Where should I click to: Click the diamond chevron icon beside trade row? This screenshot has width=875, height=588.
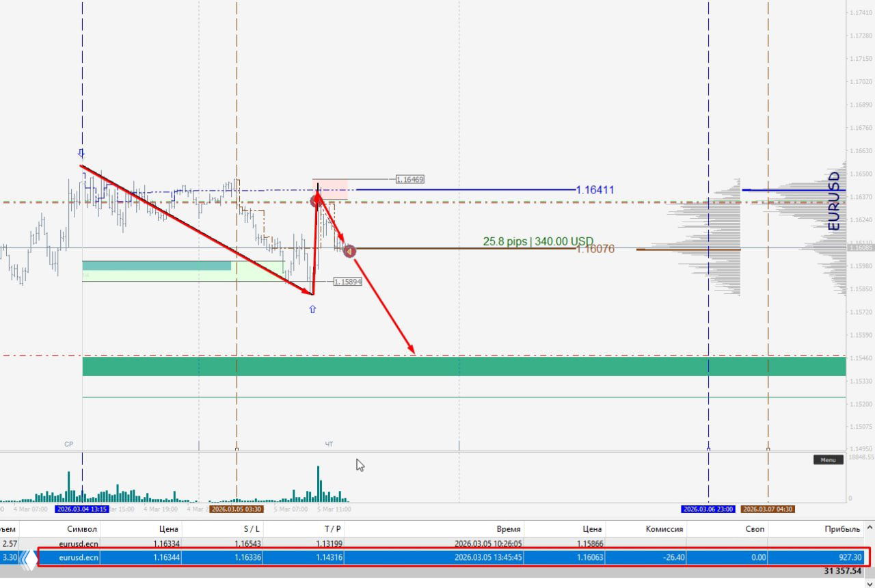(x=29, y=559)
